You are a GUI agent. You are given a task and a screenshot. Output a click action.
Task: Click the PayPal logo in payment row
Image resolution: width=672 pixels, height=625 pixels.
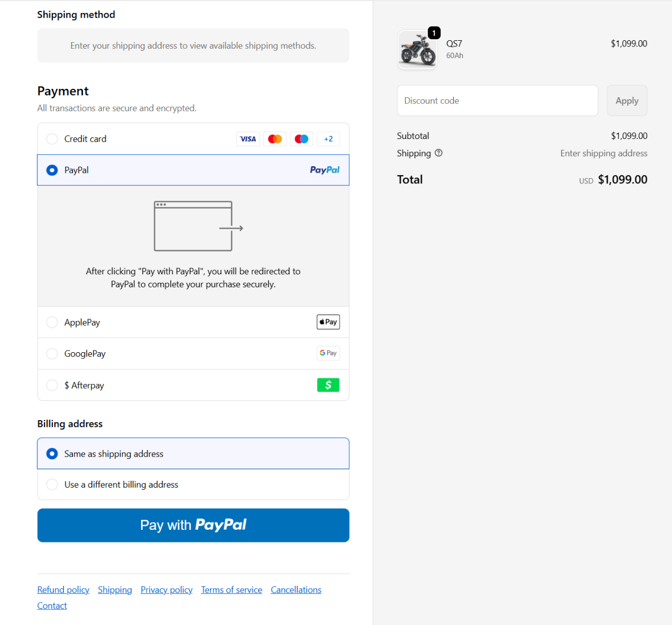coord(325,170)
